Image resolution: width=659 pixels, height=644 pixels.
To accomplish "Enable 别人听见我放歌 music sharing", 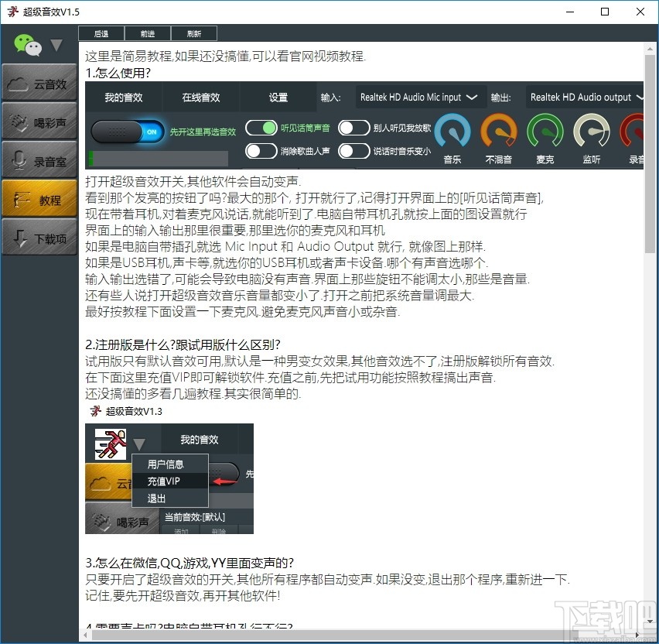I will point(353,126).
